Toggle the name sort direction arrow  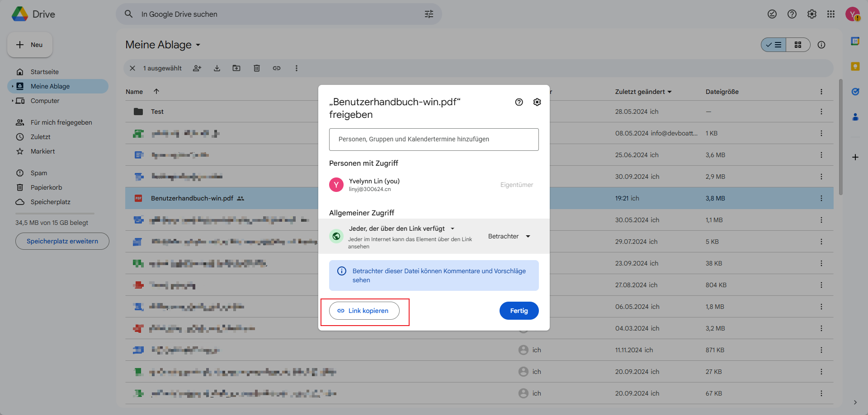click(156, 91)
